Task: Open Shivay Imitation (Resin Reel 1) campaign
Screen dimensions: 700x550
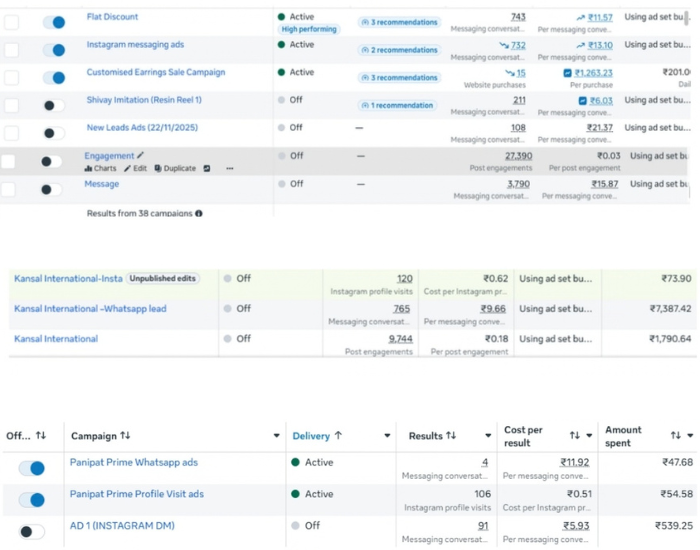Action: pos(144,100)
